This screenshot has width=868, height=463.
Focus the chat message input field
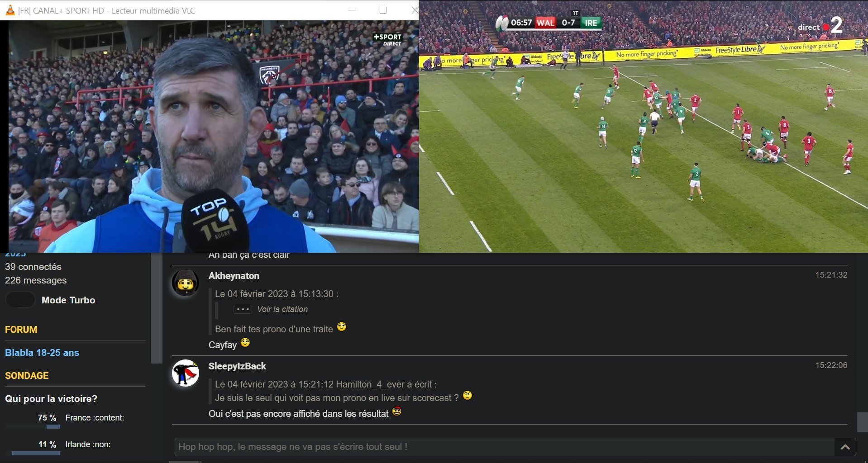[x=505, y=447]
